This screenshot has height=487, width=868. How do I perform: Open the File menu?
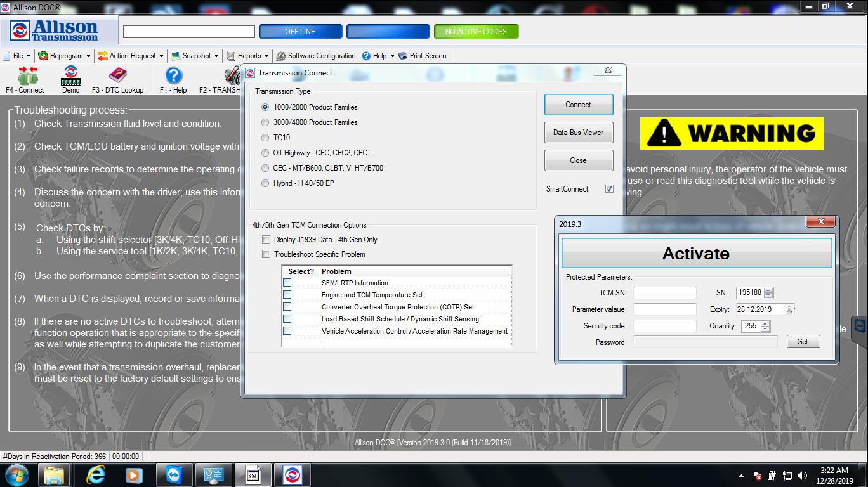[17, 56]
